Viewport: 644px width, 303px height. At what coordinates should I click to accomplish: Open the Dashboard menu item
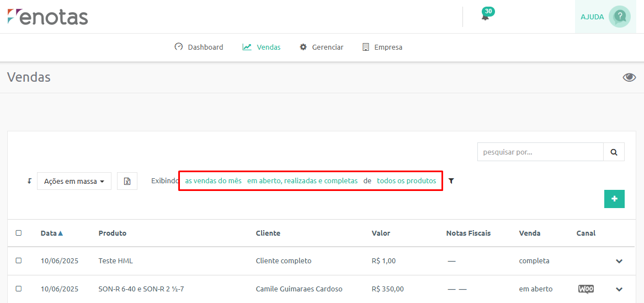(199, 47)
